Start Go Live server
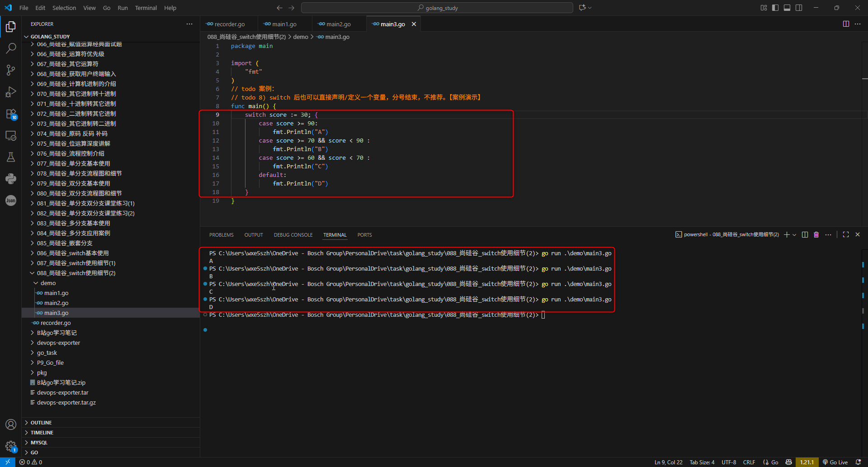Image resolution: width=868 pixels, height=467 pixels. click(835, 462)
